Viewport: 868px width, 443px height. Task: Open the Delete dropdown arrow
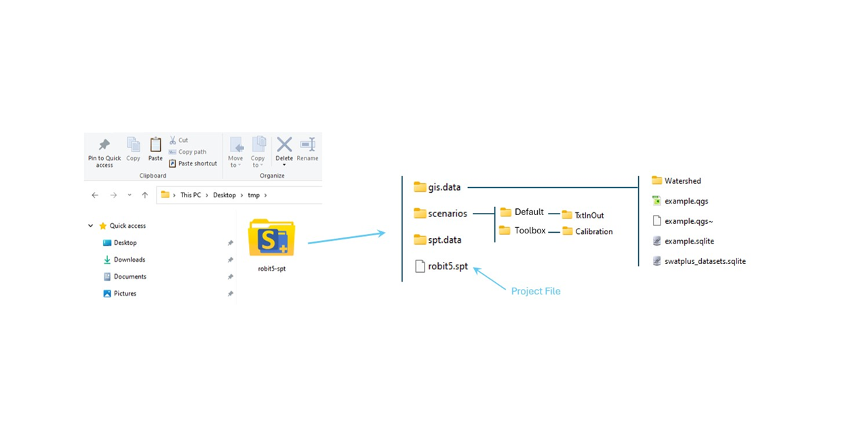pyautogui.click(x=284, y=165)
